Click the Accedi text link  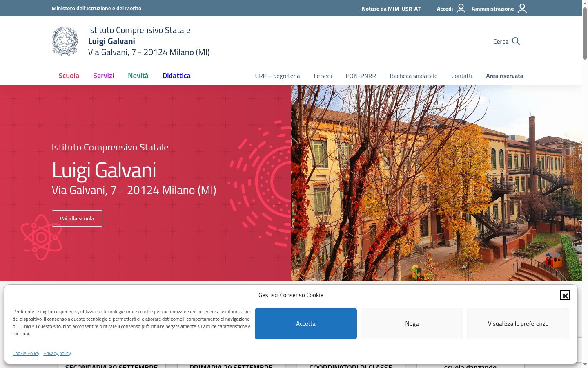[445, 9]
